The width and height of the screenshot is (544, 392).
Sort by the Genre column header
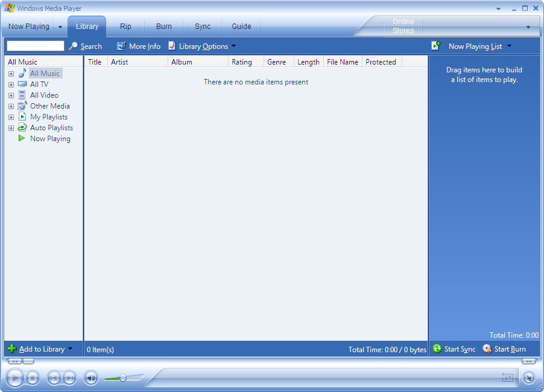click(279, 62)
